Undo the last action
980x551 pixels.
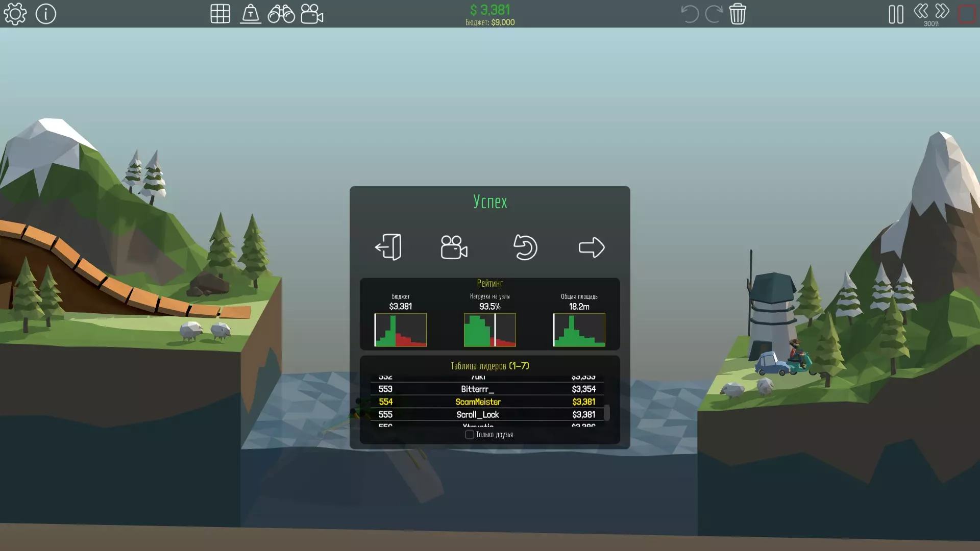click(690, 14)
